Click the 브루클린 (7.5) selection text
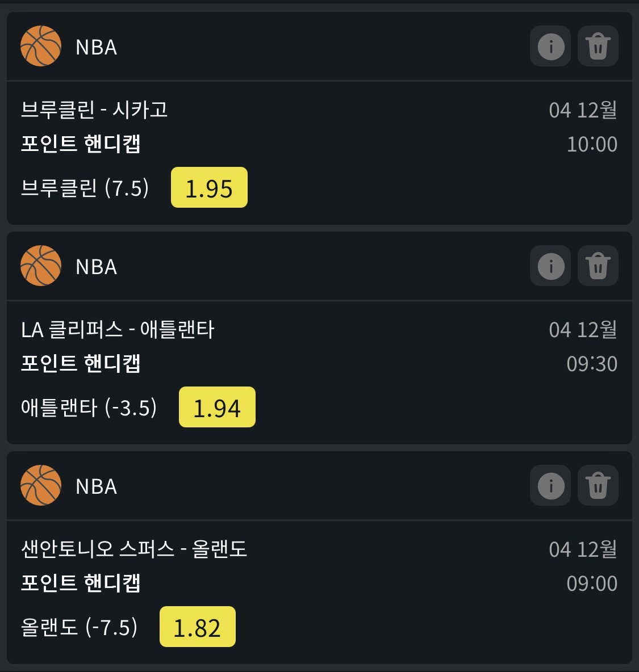639x672 pixels. tap(85, 188)
